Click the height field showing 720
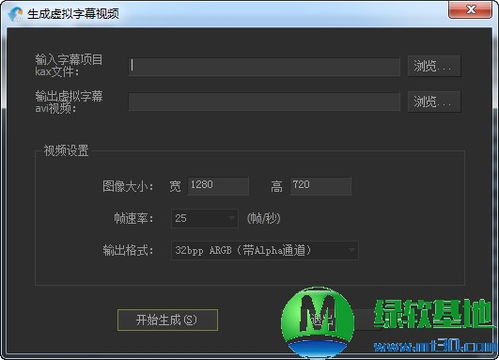This screenshot has width=499, height=360. point(321,186)
